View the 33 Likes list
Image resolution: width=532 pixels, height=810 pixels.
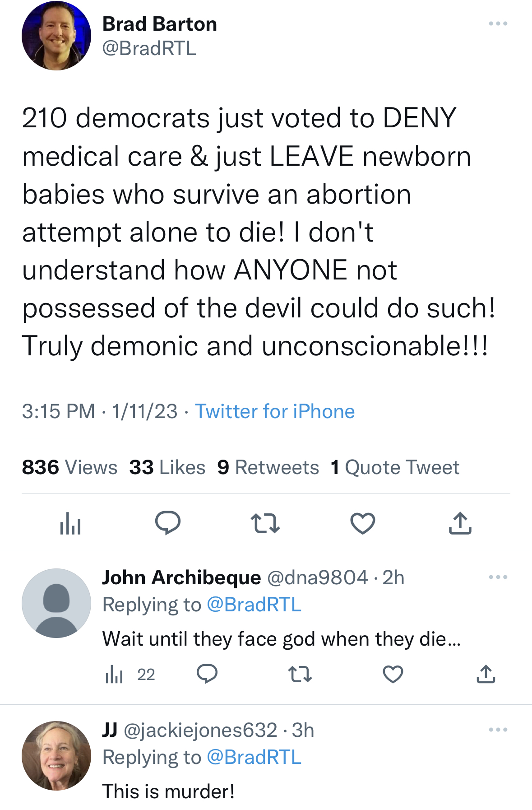pyautogui.click(x=167, y=467)
